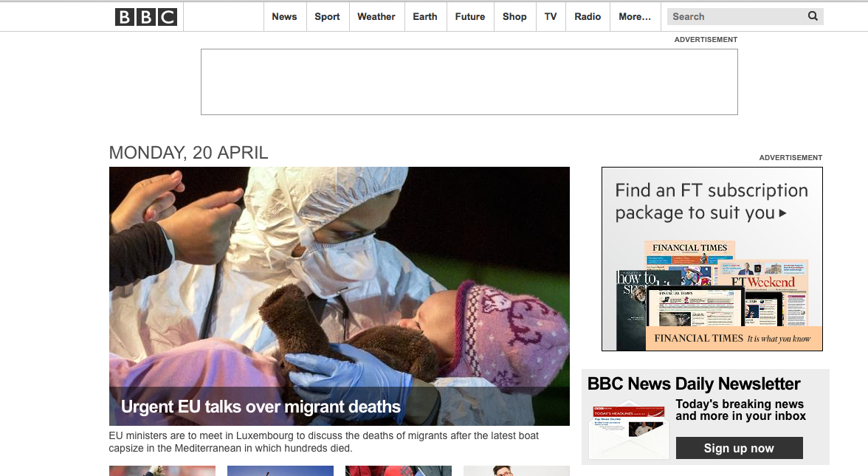Open the Urgent EU talks headline
Viewport: 868px width, 476px height.
[261, 407]
